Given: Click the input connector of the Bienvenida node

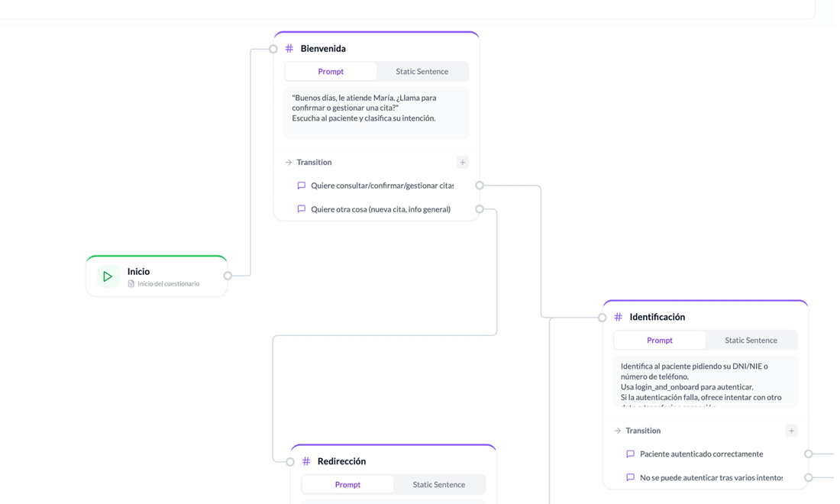Looking at the screenshot, I should pos(273,49).
